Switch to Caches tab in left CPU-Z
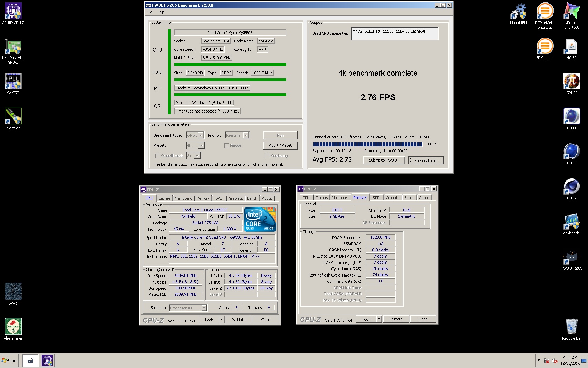The image size is (588, 368). pos(164,198)
